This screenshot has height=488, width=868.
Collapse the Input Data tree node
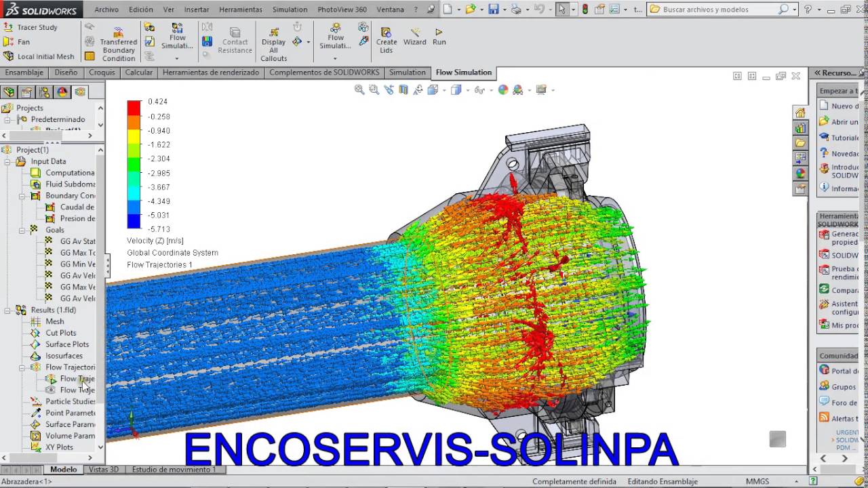coord(7,161)
